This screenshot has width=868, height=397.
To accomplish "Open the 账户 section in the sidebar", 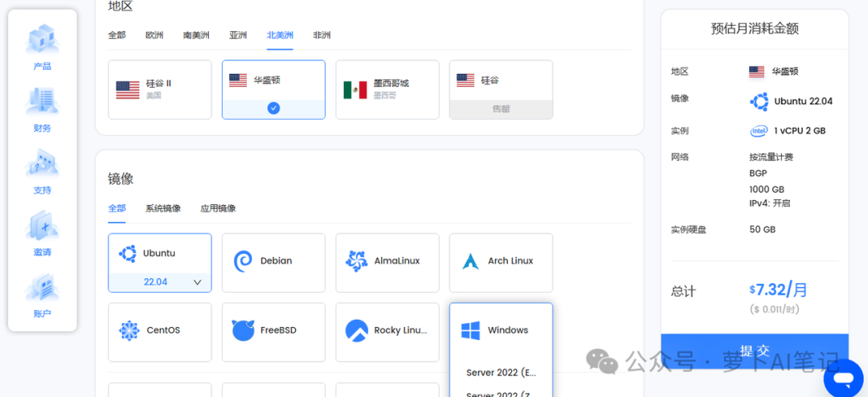I will 42,296.
